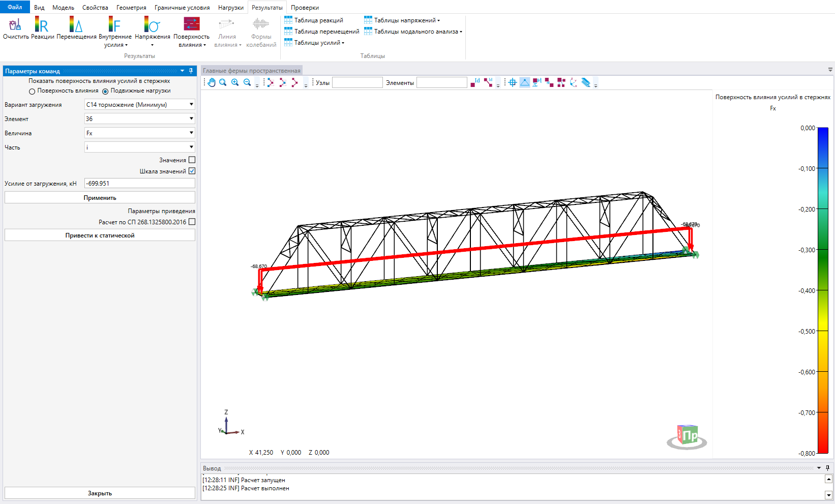Screen dimensions: 835x504
Task: Expand Таблицы модального анализа dropdown
Action: pos(413,32)
